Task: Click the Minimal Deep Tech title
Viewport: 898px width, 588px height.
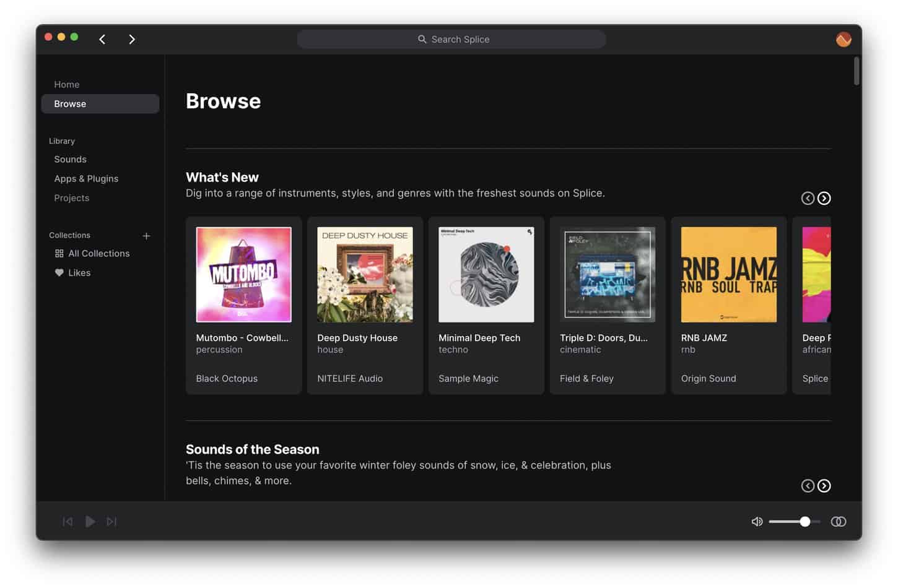Action: pos(479,338)
